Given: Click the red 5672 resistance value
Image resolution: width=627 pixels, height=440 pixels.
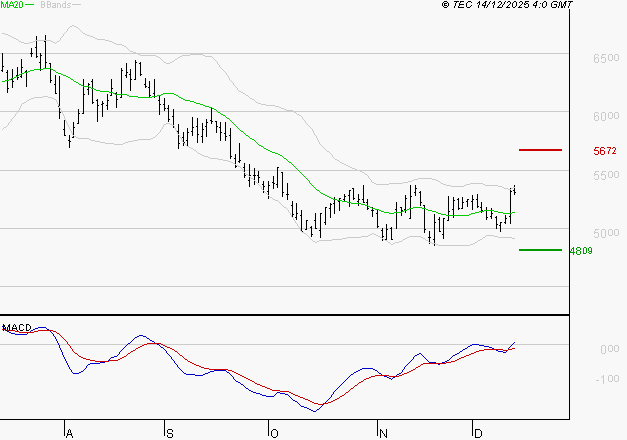Looking at the screenshot, I should coord(605,151).
